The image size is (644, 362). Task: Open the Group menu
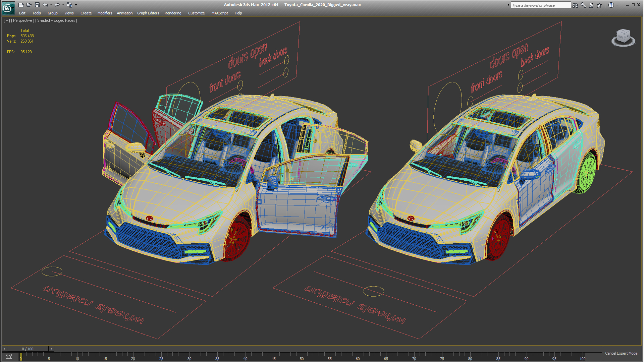tap(52, 13)
